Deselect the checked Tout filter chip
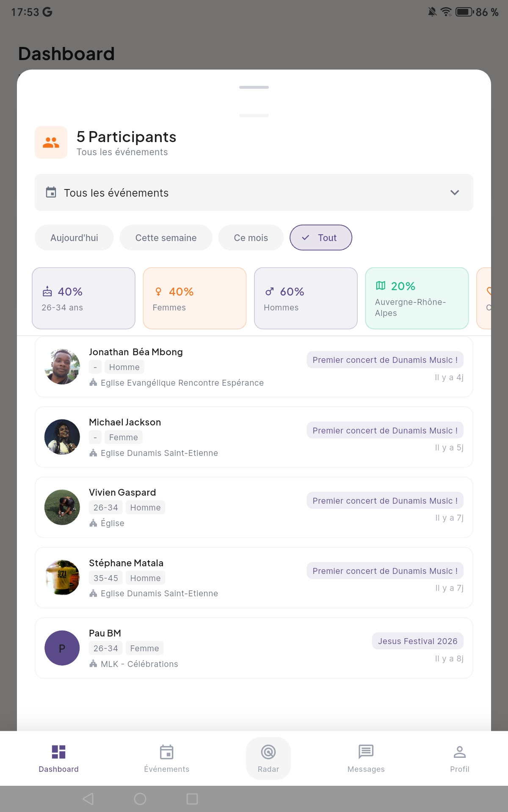 tap(320, 238)
